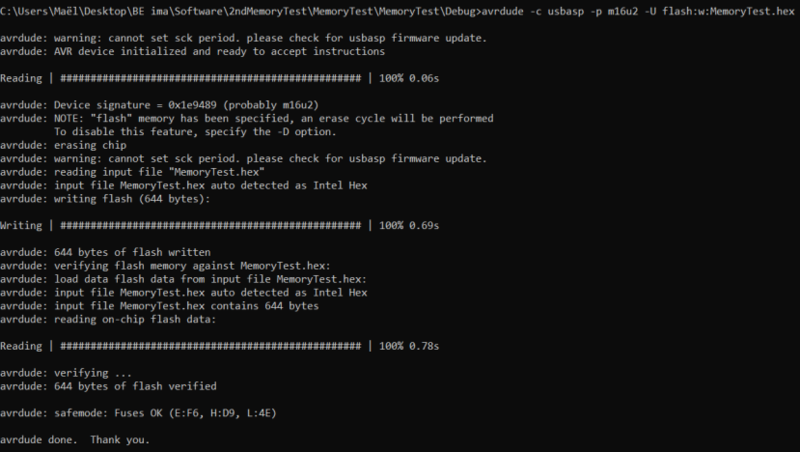
Task: Click the safemode Fuses OK line
Action: point(142,412)
